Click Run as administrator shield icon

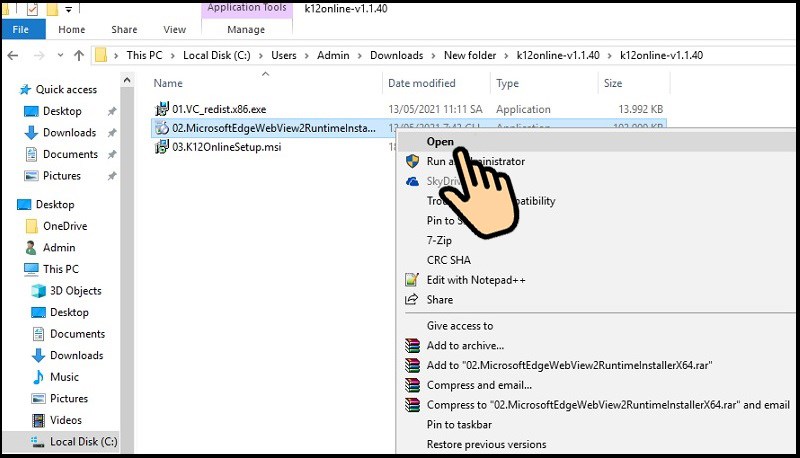click(412, 161)
